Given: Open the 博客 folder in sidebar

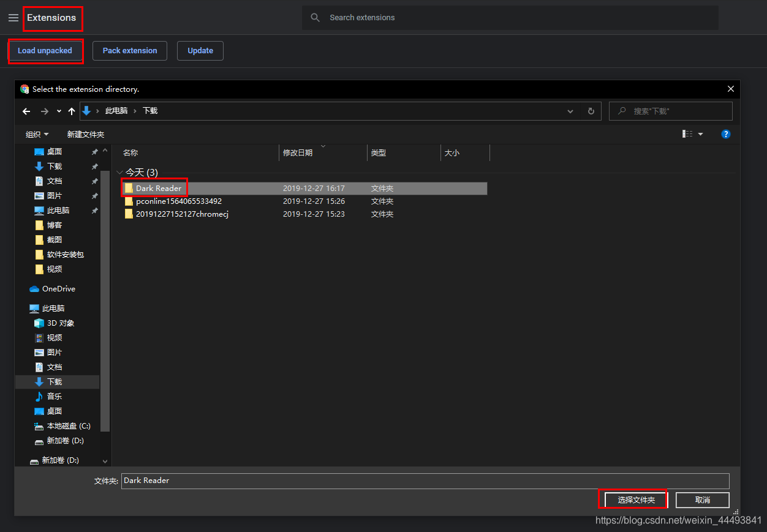Looking at the screenshot, I should (54, 225).
